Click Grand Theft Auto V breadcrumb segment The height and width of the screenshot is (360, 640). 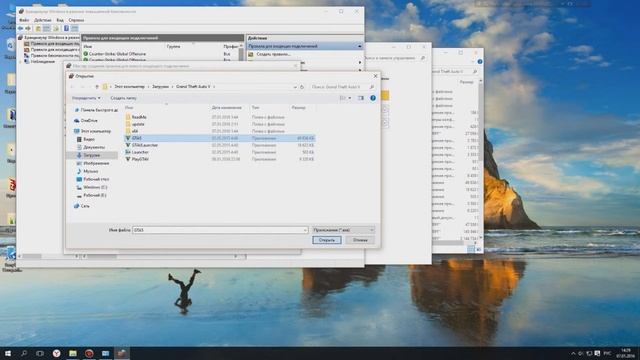pyautogui.click(x=193, y=87)
